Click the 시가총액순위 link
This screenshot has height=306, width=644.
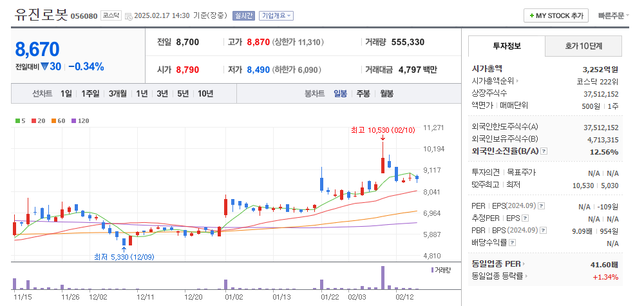493,81
